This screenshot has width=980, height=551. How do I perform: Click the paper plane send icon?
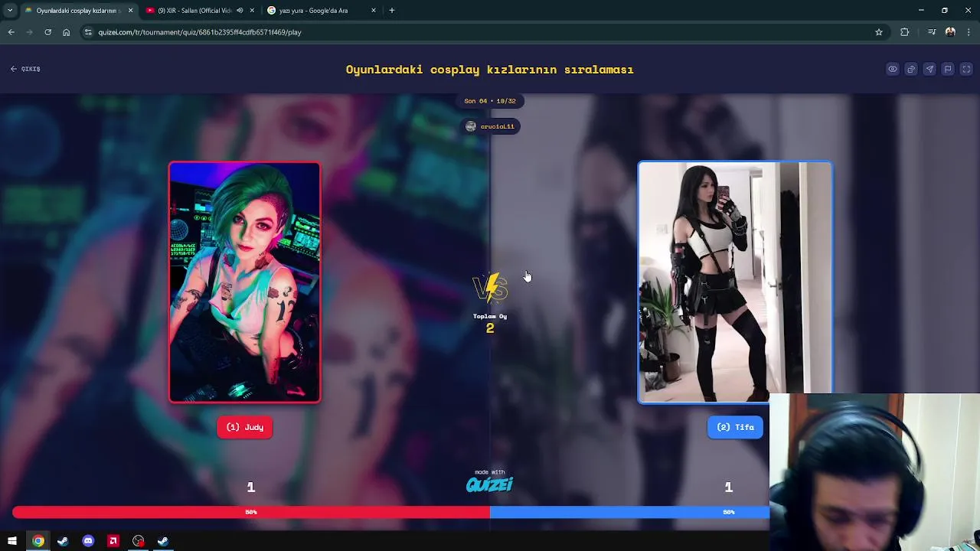[x=929, y=69]
